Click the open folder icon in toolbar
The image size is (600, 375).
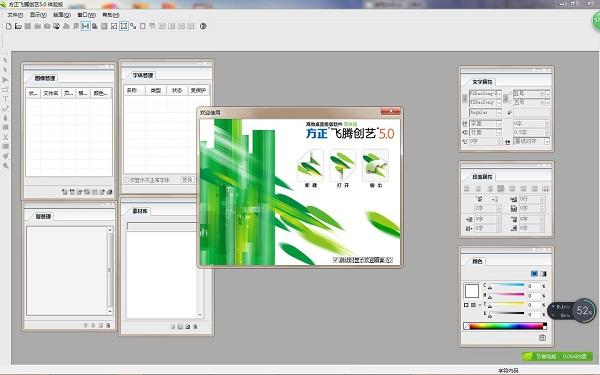click(18, 26)
